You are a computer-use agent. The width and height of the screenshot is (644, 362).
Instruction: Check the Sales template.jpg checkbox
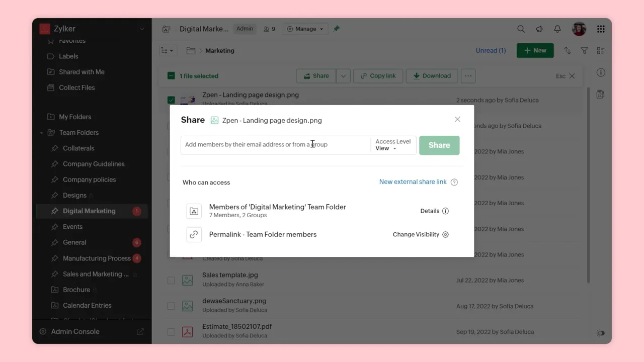pos(171,280)
